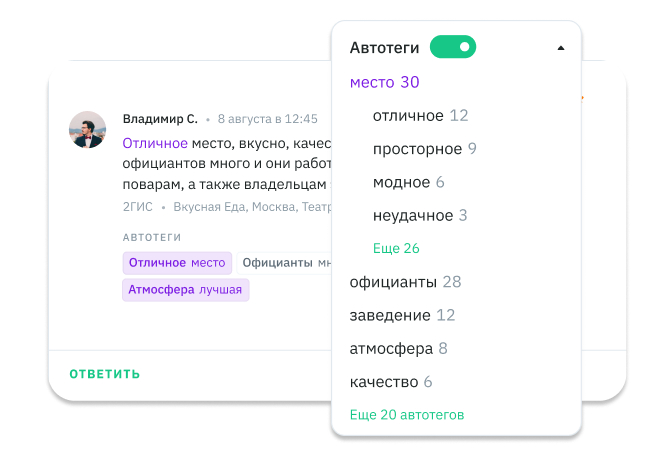Click the Официанты tag chip

click(x=285, y=263)
